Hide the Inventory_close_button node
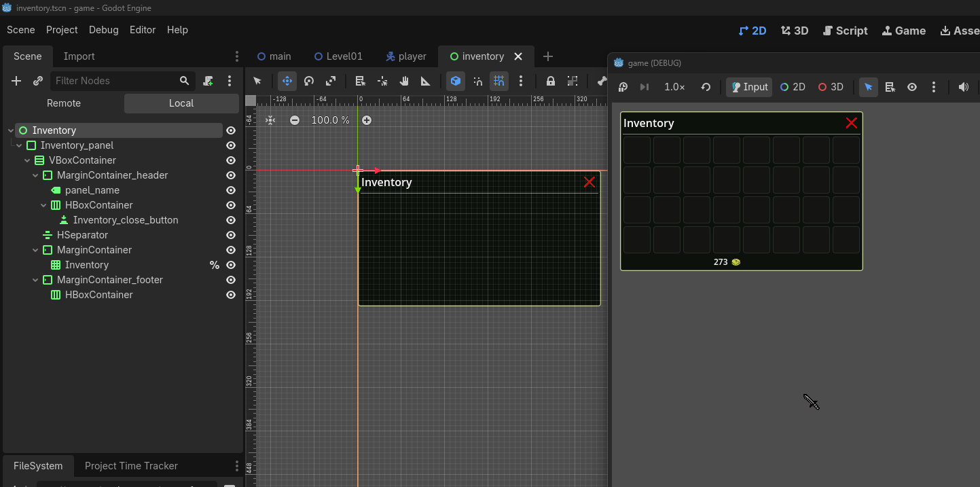The width and height of the screenshot is (980, 487). pyautogui.click(x=231, y=220)
